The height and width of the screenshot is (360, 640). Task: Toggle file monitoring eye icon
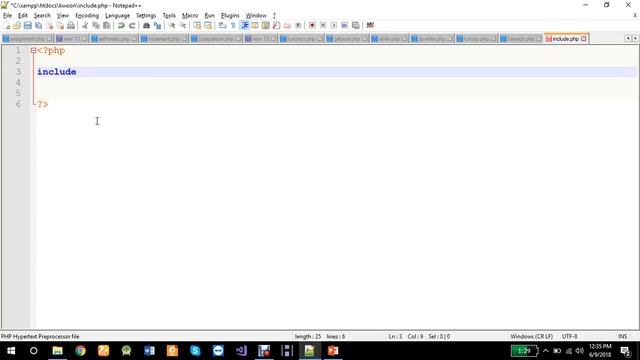click(298, 25)
